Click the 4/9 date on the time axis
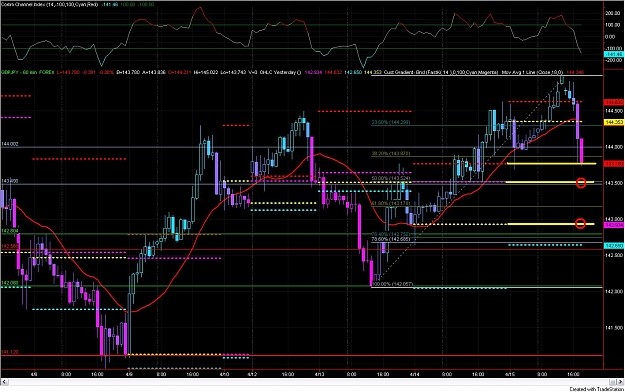The image size is (625, 392). click(129, 374)
